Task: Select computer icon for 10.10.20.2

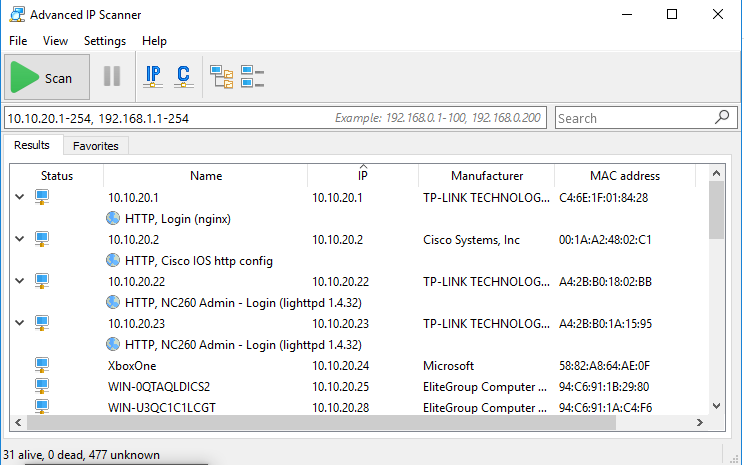Action: pyautogui.click(x=42, y=239)
